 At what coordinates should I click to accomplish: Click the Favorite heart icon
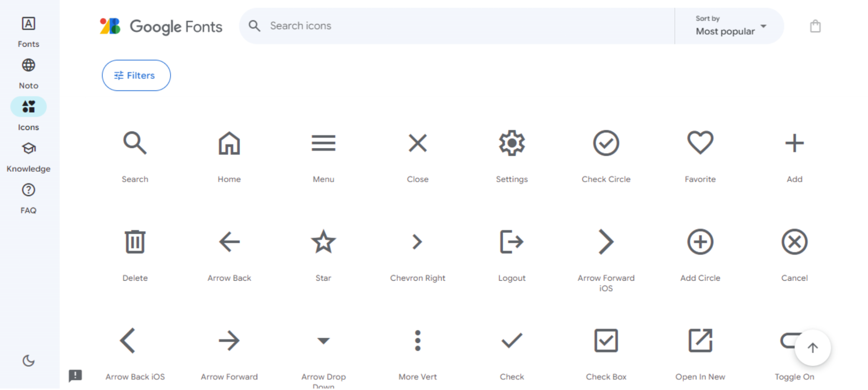tap(700, 142)
